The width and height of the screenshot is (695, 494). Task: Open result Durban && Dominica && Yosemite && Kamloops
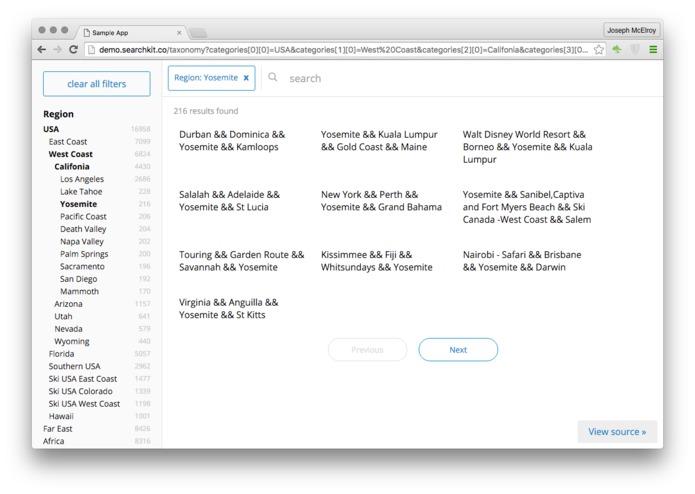(232, 140)
